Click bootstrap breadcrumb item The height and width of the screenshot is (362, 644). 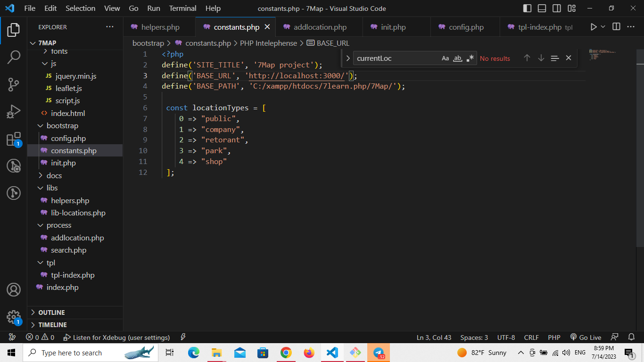pyautogui.click(x=148, y=43)
